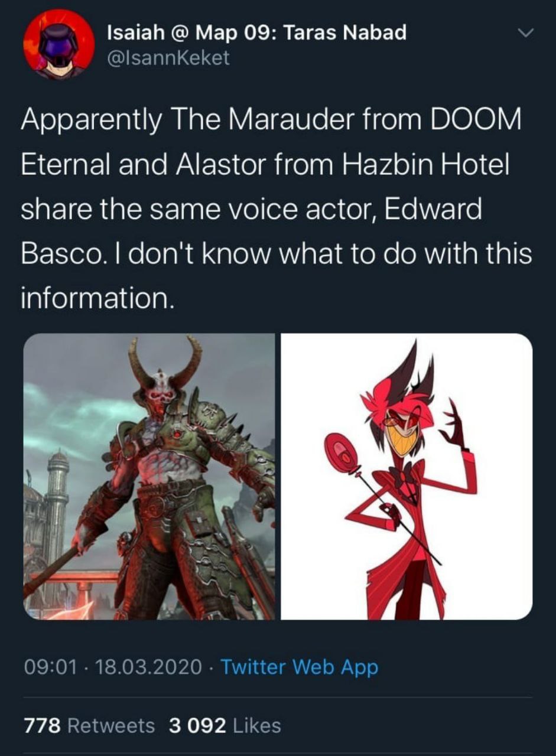Select the word Alastor in the tweet
The height and width of the screenshot is (756, 556).
(x=212, y=165)
